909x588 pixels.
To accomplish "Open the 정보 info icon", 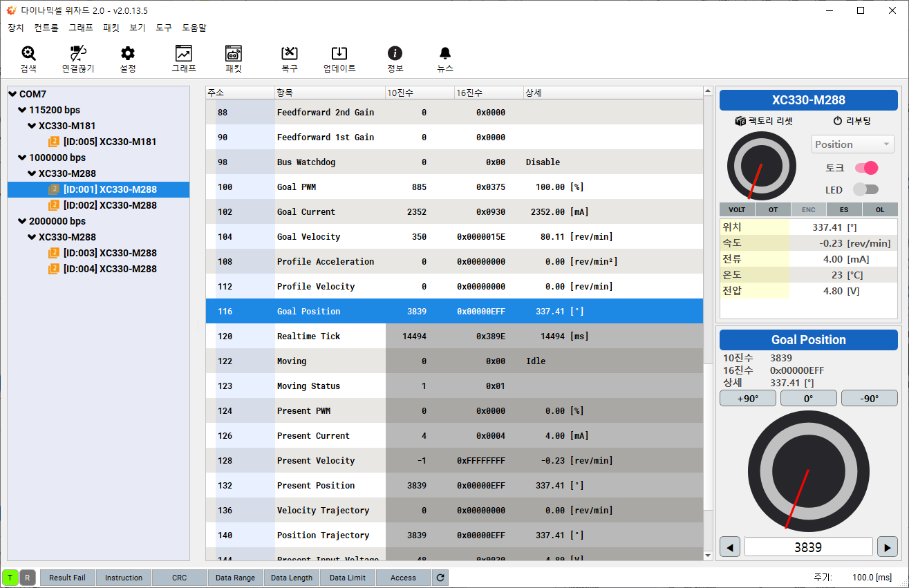I will pos(395,54).
